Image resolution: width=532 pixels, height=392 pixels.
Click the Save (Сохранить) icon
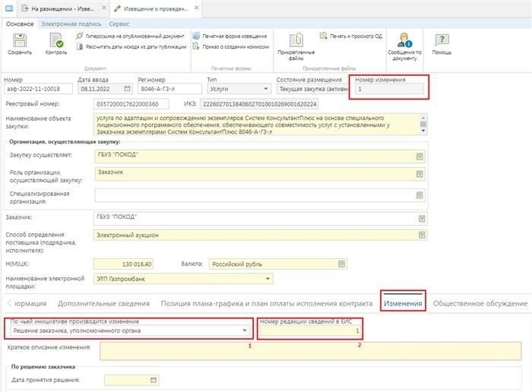[20, 41]
